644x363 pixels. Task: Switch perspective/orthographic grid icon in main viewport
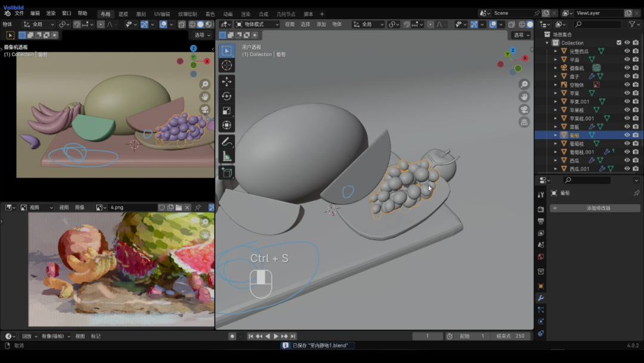point(524,122)
